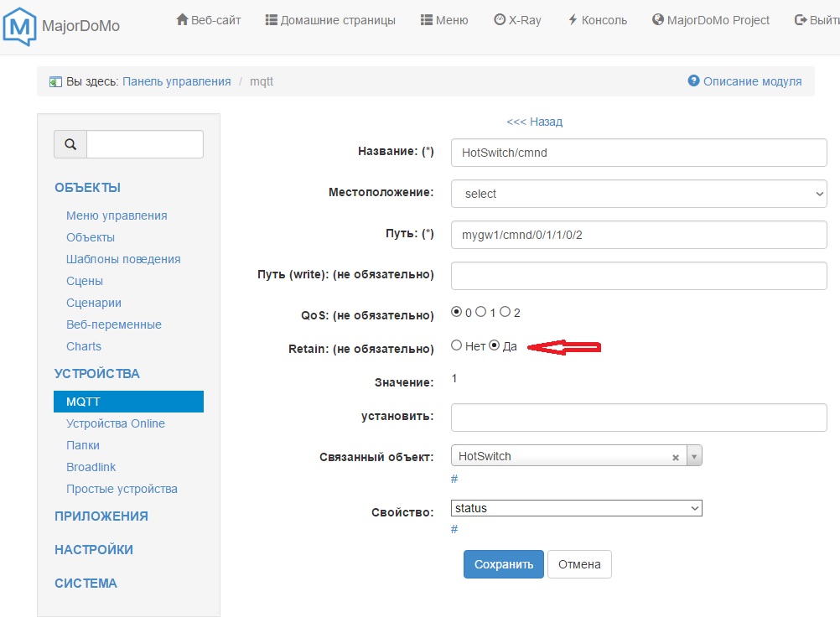Set QoS radio option to 1
Screen dimensions: 840x633
pyautogui.click(x=480, y=312)
